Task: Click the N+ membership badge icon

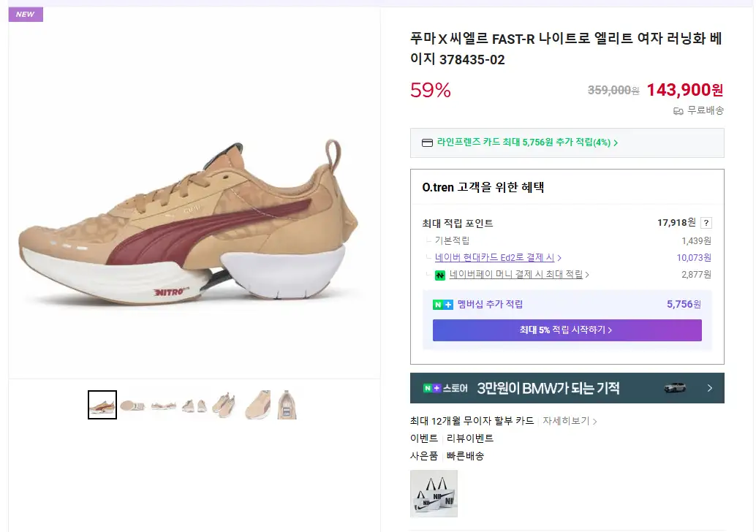Action: [443, 305]
